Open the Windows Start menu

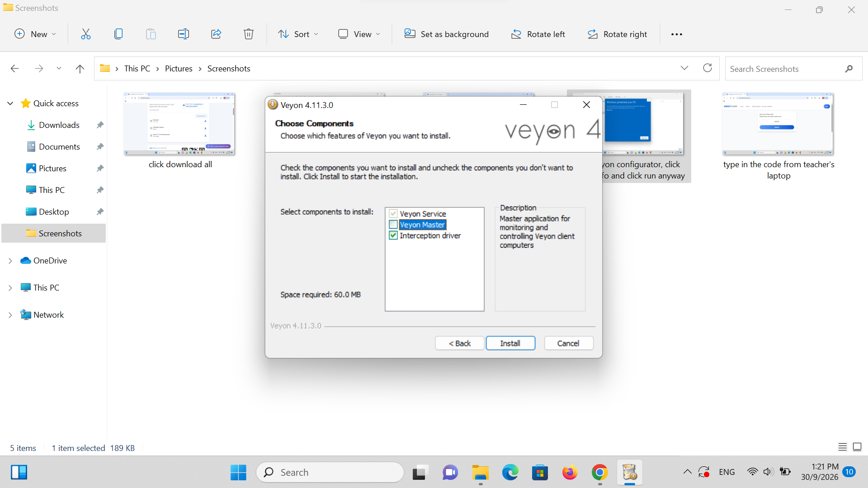pyautogui.click(x=238, y=473)
